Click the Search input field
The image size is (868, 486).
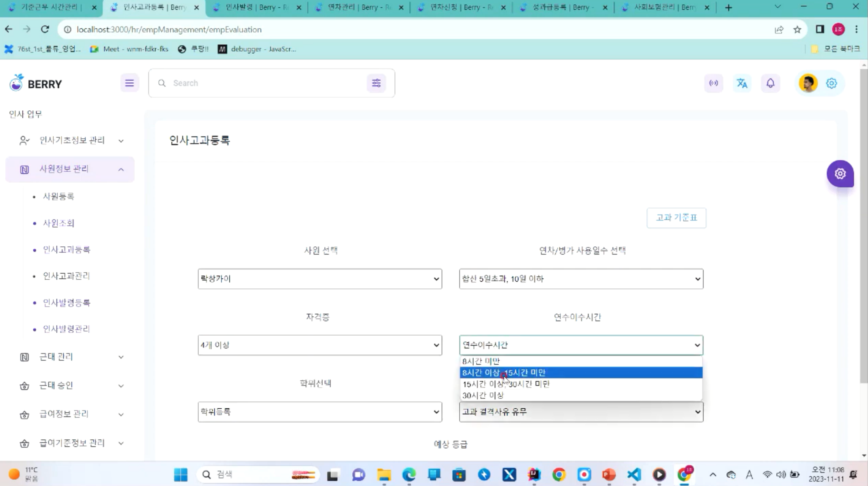[x=264, y=83]
